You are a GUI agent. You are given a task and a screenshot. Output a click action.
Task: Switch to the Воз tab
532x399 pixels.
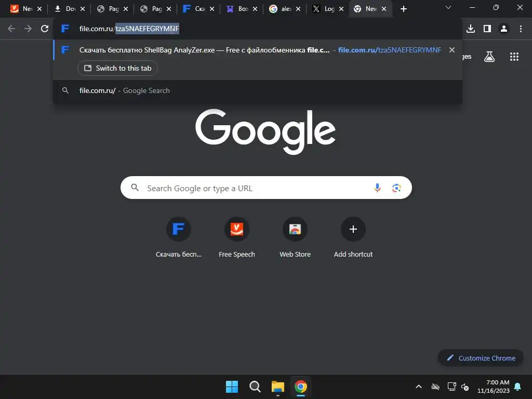[237, 9]
